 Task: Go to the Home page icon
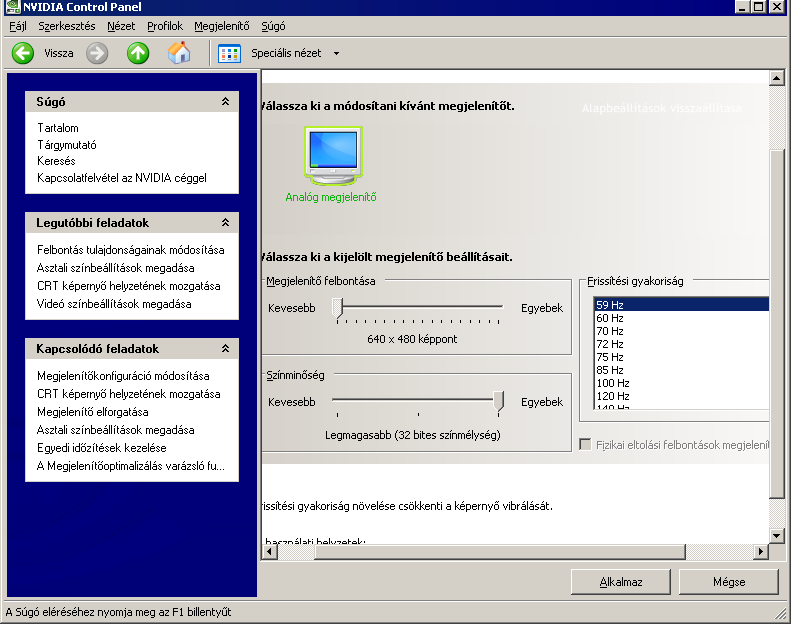click(179, 52)
